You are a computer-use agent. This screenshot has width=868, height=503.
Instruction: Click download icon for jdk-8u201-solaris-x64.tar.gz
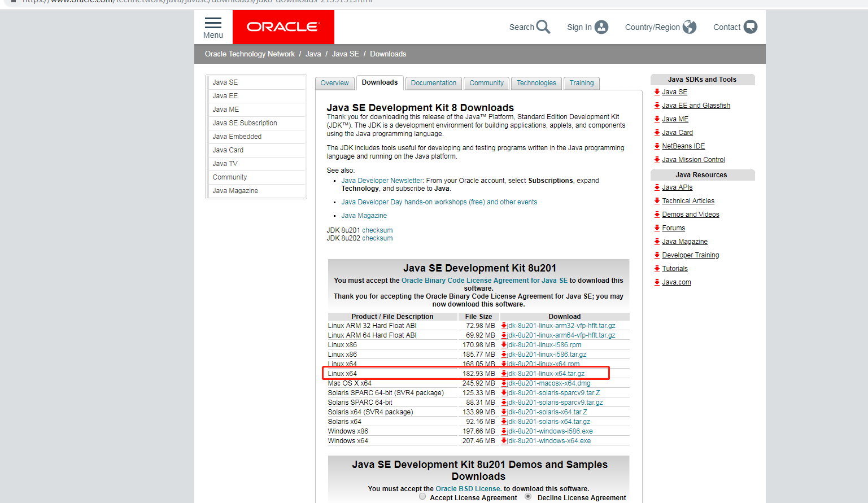[504, 422]
